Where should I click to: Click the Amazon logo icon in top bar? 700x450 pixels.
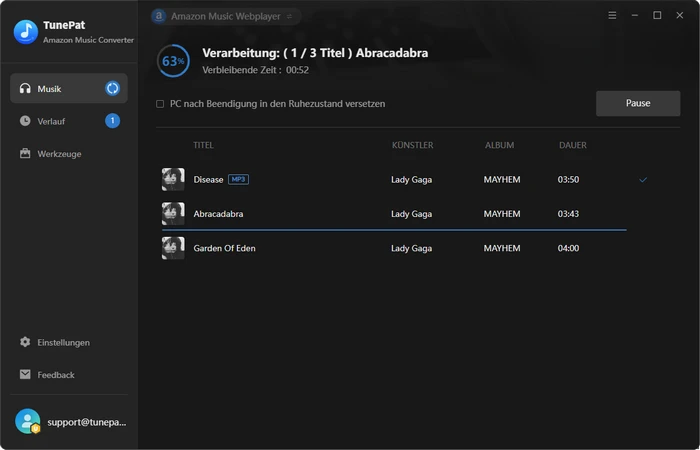(x=159, y=17)
